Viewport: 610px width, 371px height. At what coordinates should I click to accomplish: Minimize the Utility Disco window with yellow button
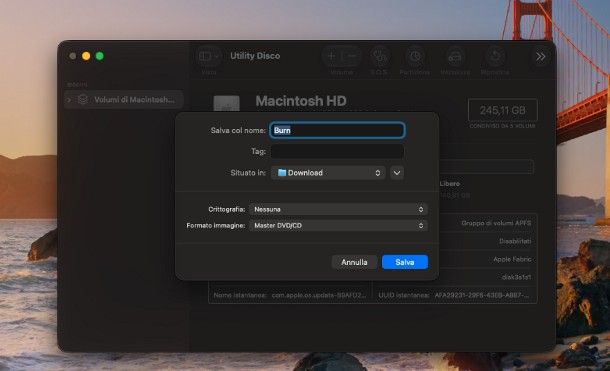tap(86, 56)
